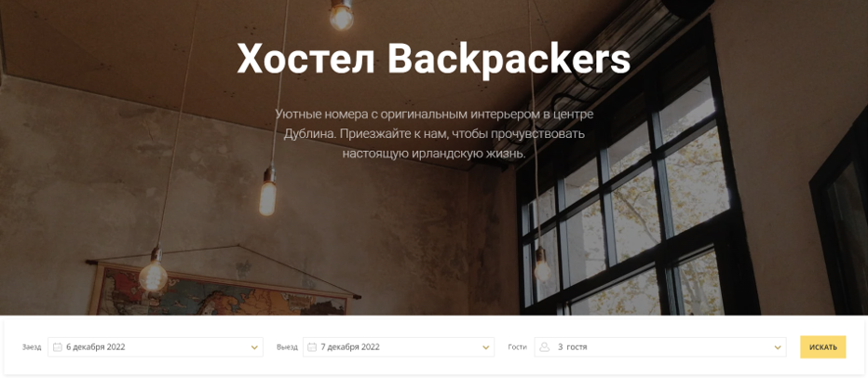Viewport: 868px width, 379px height.
Task: Click the Гости label
Action: [x=517, y=347]
